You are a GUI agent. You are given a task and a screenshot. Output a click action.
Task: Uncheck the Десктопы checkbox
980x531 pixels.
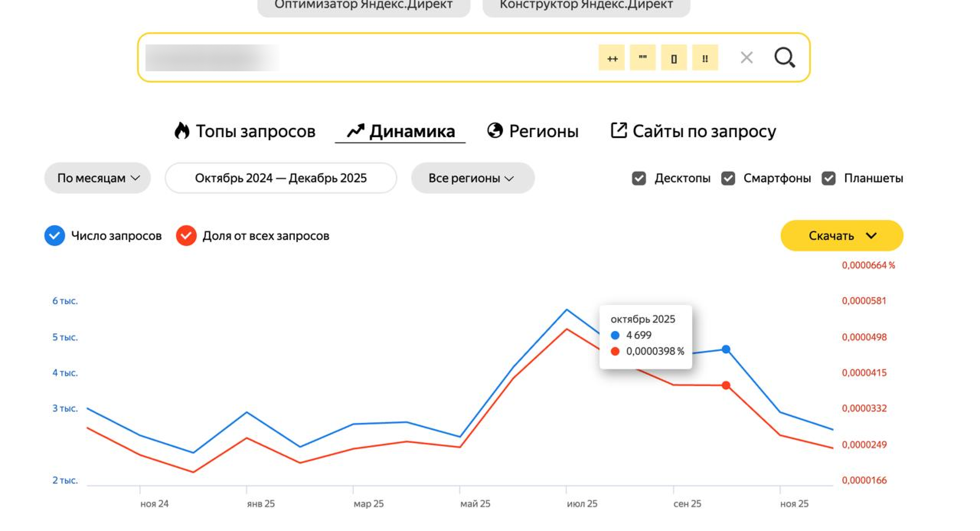pyautogui.click(x=639, y=178)
